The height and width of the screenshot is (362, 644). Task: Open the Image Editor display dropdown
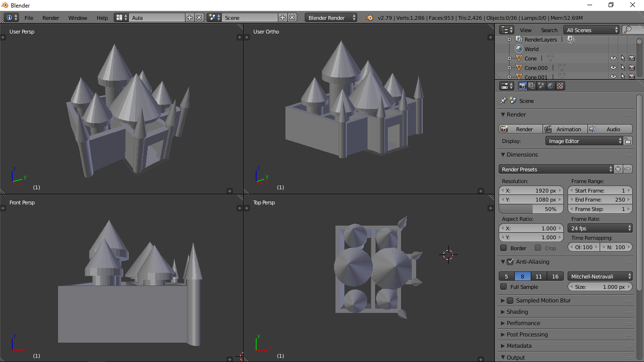coord(584,141)
